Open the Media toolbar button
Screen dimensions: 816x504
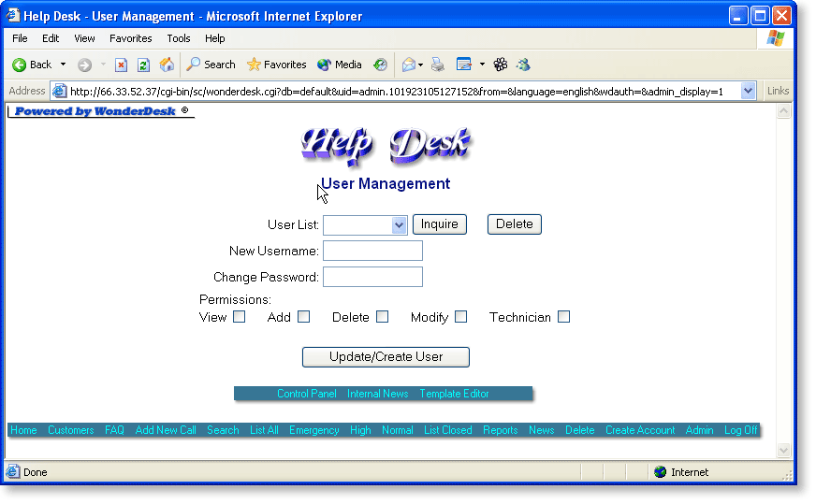coord(340,65)
